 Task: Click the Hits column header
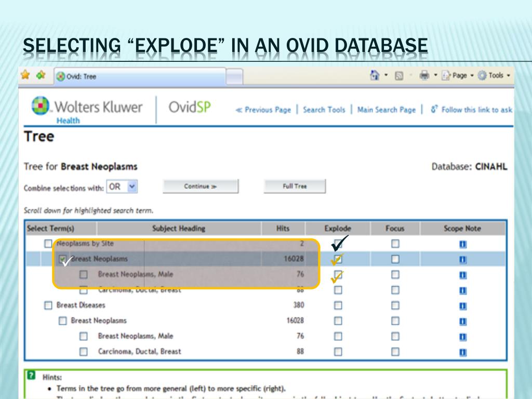point(283,229)
